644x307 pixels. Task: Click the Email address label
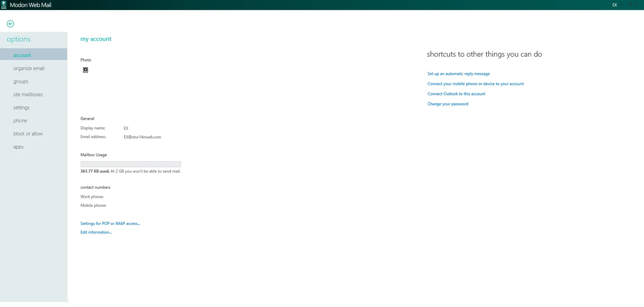93,137
